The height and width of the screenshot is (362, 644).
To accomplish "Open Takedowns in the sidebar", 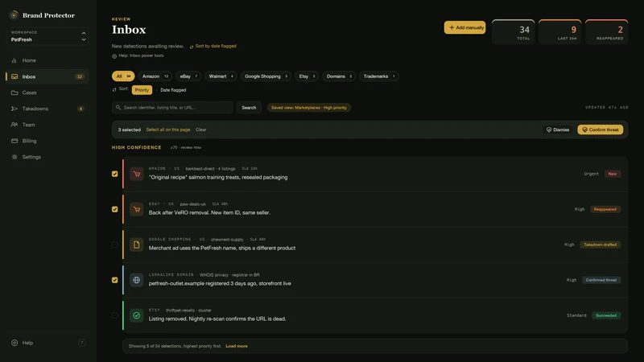I will (47, 109).
